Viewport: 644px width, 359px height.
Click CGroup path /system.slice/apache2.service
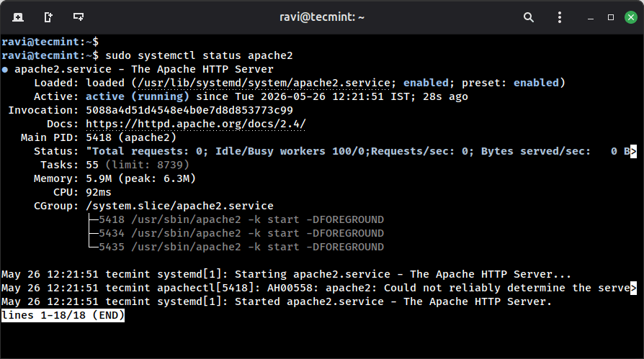[x=179, y=206]
